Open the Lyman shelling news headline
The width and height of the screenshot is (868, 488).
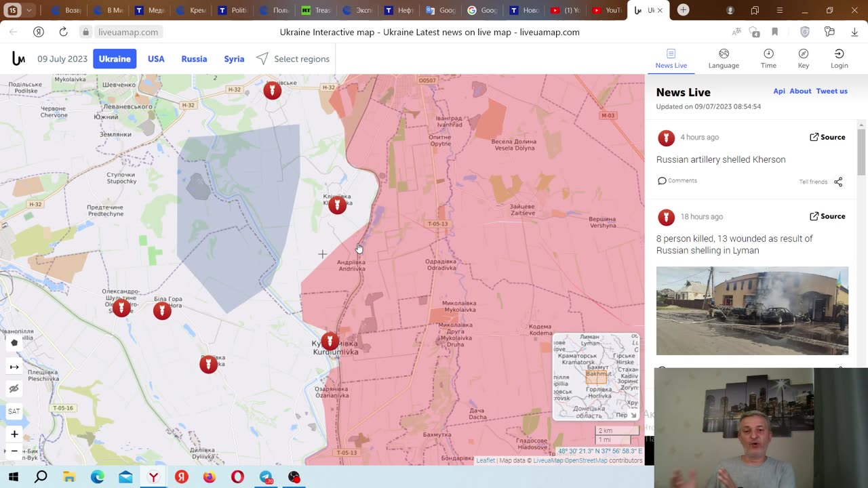click(734, 245)
